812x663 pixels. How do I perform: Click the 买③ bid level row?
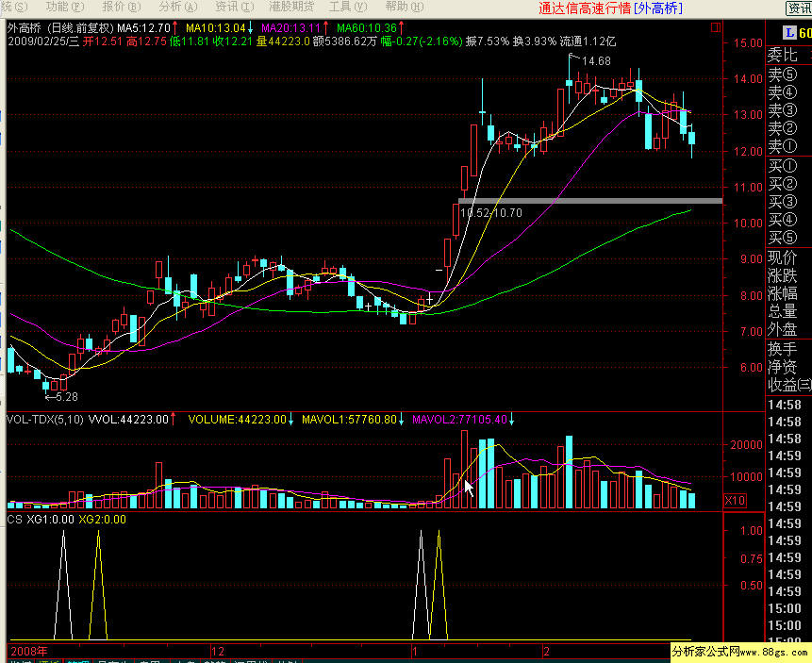(x=788, y=202)
